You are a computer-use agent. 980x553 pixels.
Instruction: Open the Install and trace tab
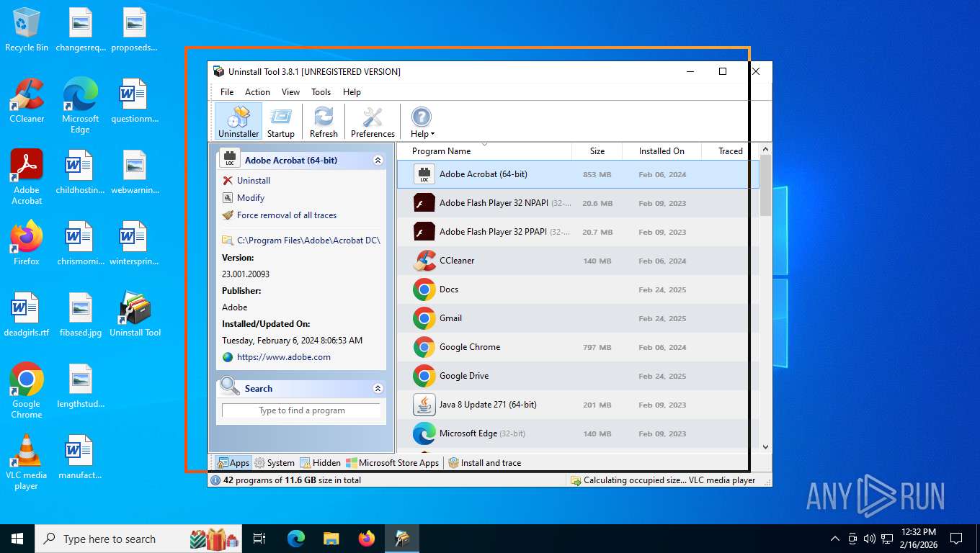coord(485,463)
